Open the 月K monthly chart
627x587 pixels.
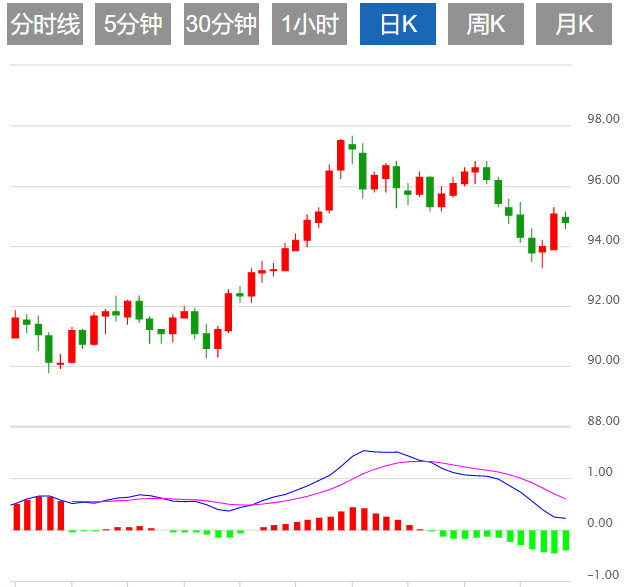point(573,25)
